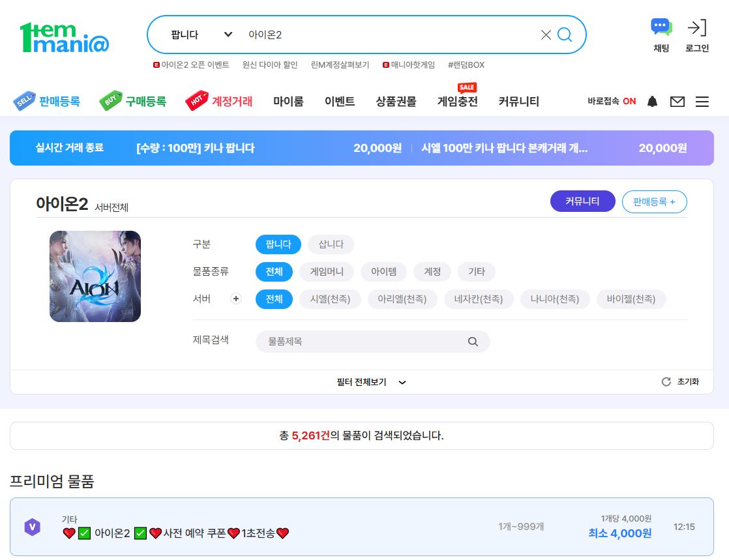
Task: Open notifications bell icon
Action: point(652,101)
